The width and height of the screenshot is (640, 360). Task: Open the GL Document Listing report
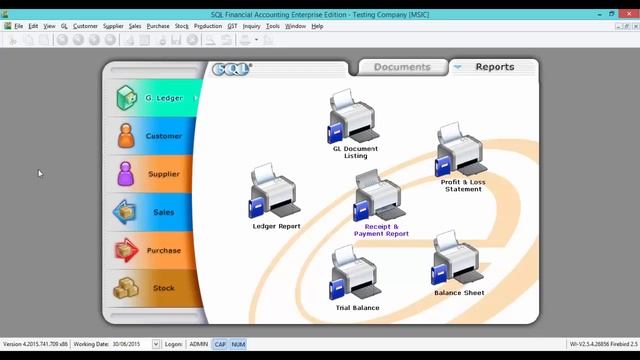point(354,123)
